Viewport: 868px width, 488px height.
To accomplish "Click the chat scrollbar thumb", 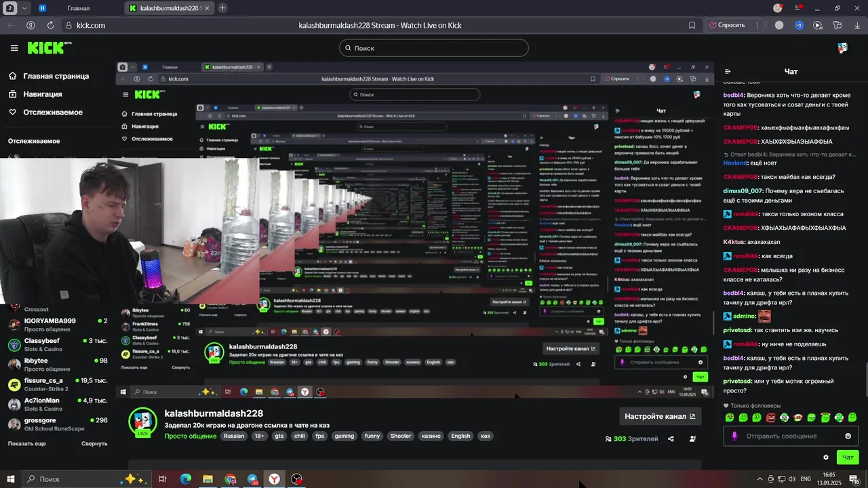I will (x=866, y=380).
